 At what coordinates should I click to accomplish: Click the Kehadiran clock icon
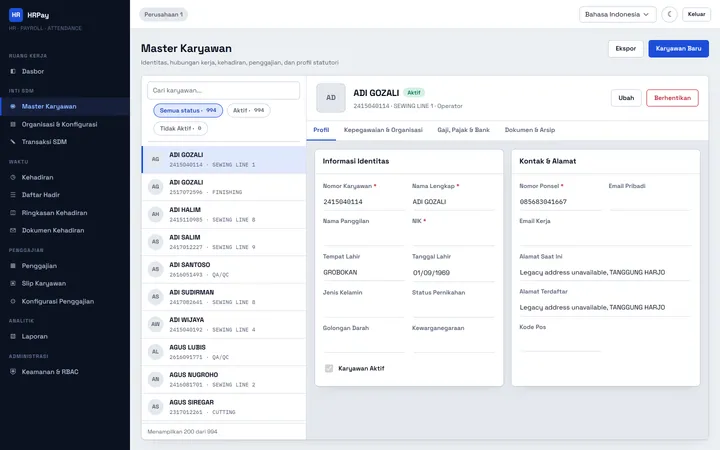pyautogui.click(x=13, y=177)
